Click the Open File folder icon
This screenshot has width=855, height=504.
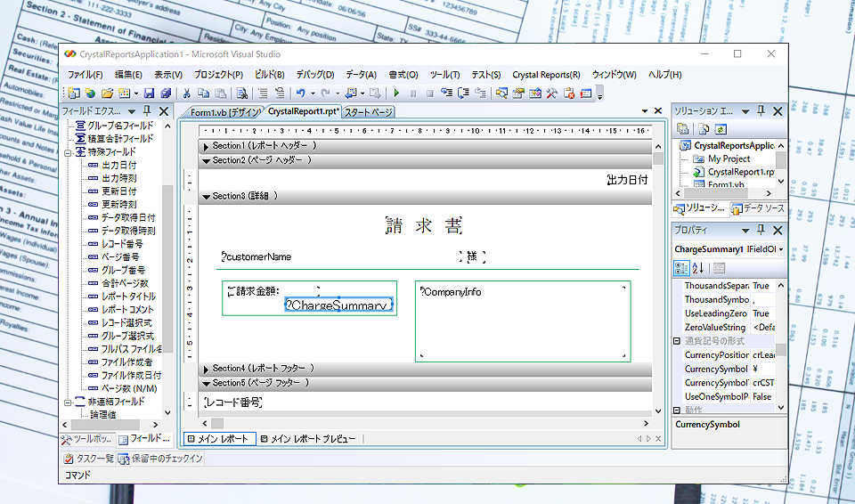107,93
